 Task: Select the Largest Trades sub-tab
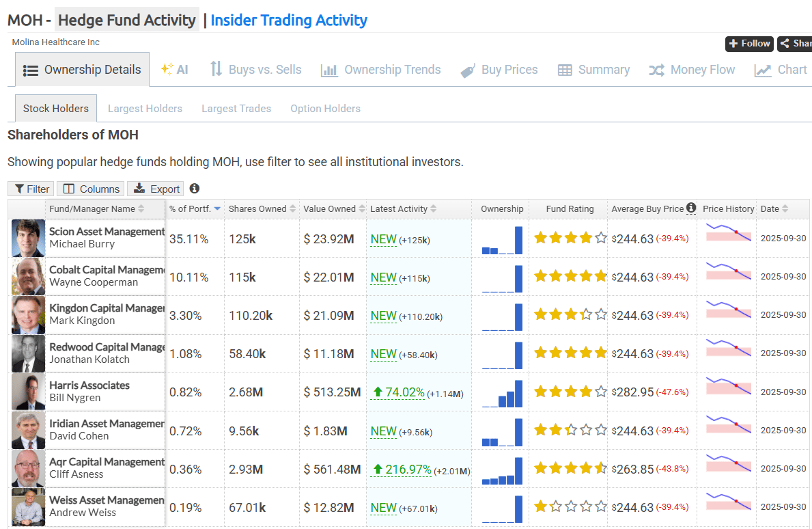tap(236, 108)
